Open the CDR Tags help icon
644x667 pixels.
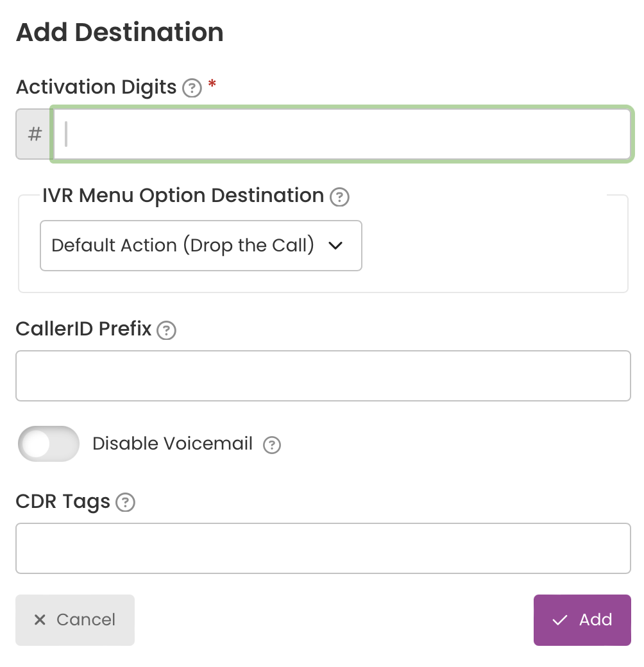(x=126, y=502)
